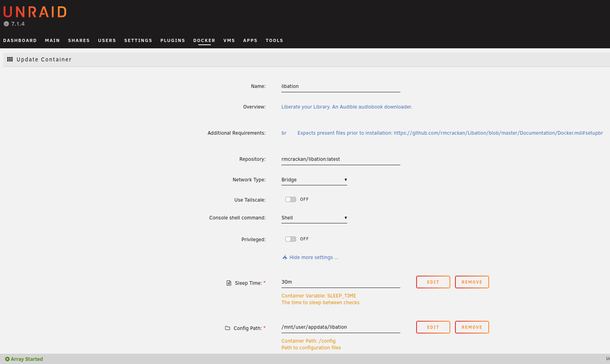Toggle the Privileged switch
Viewport: 610px width, 364px height.
(x=291, y=239)
